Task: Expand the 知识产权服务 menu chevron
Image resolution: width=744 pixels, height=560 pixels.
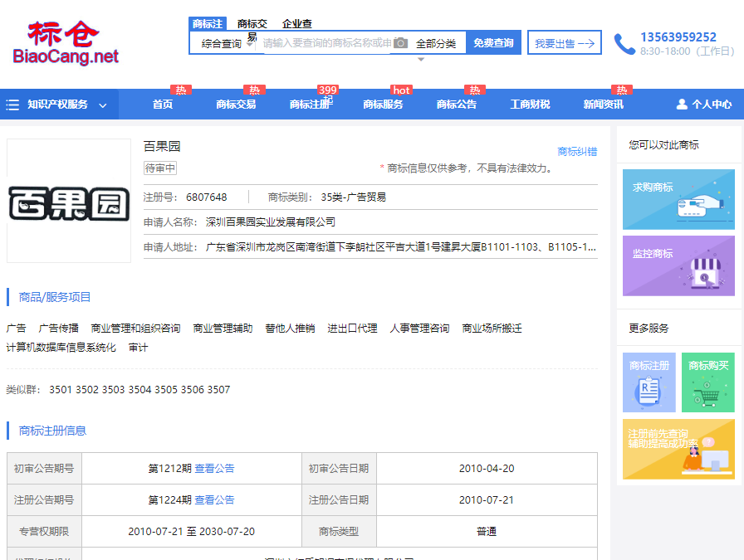Action: [102, 105]
